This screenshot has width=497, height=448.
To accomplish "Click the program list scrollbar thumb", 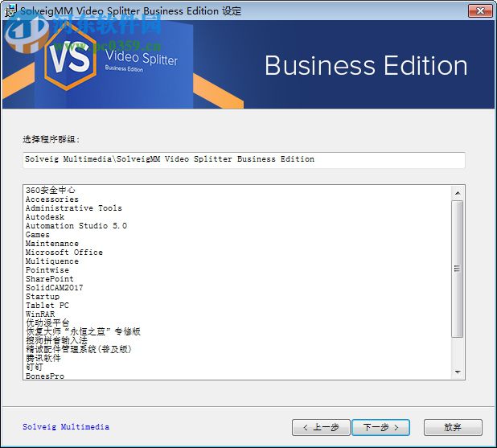I will 458,269.
